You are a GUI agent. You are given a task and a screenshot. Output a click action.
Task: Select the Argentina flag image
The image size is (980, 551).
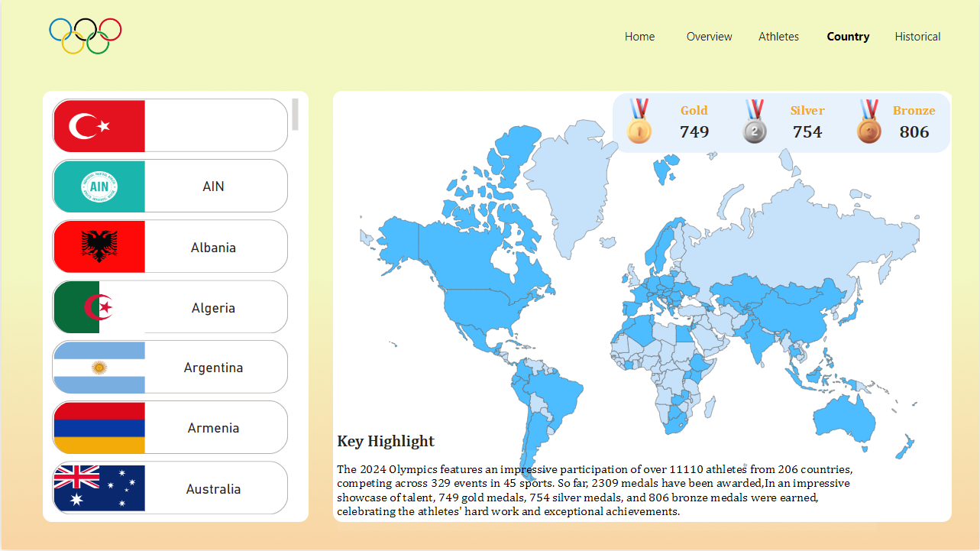(x=99, y=368)
